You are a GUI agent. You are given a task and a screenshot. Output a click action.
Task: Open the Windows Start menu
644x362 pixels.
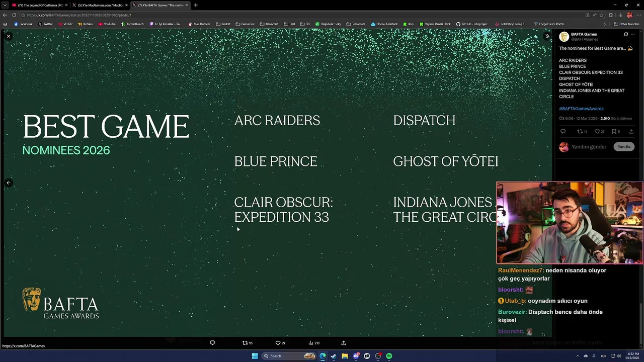click(255, 356)
